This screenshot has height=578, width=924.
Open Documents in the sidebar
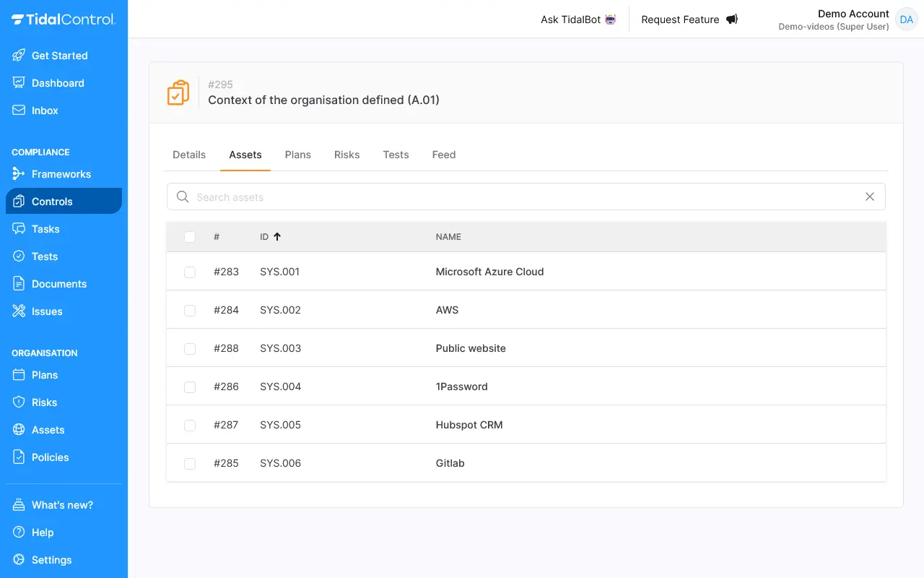coord(64,284)
